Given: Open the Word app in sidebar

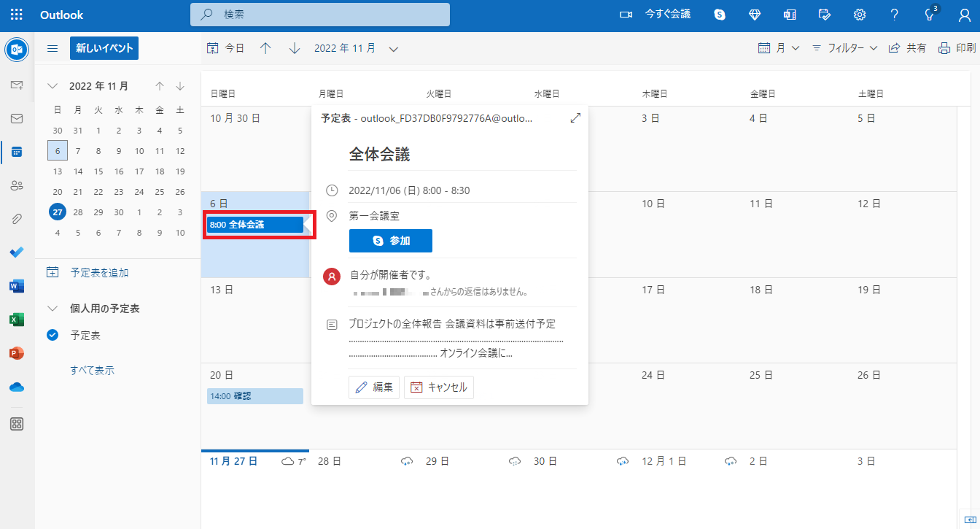Looking at the screenshot, I should point(17,286).
